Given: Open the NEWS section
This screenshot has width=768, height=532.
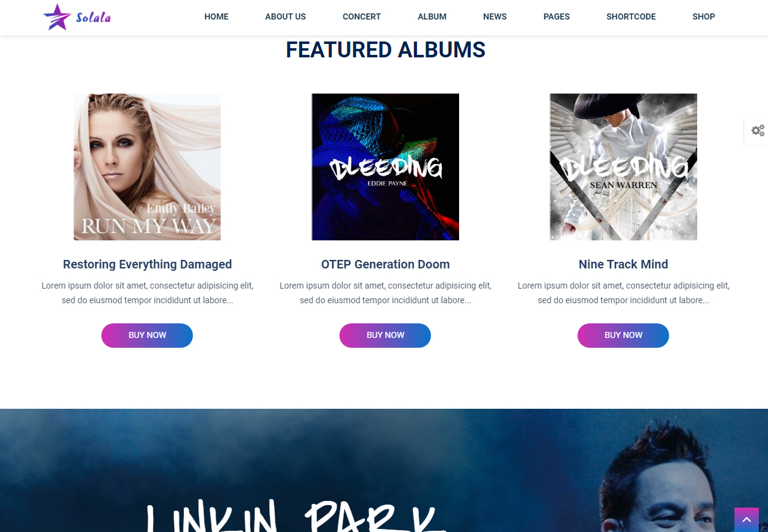Looking at the screenshot, I should click(x=494, y=17).
